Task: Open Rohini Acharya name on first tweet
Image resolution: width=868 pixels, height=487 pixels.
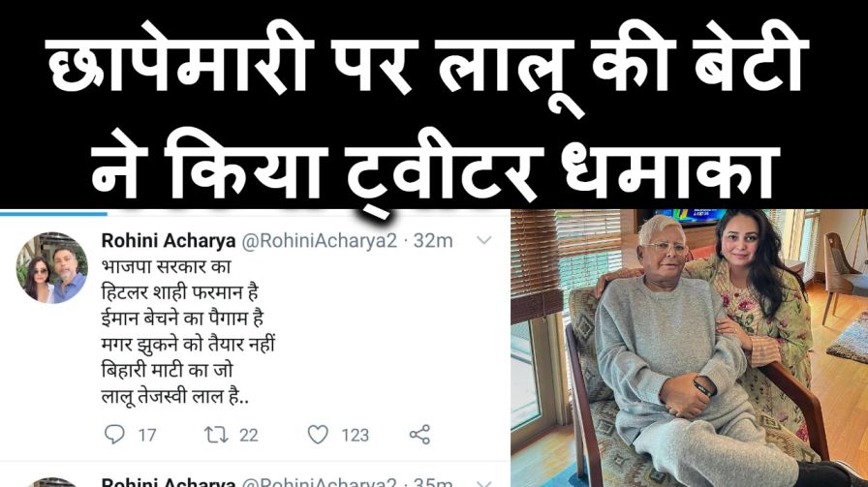Action: pos(169,241)
